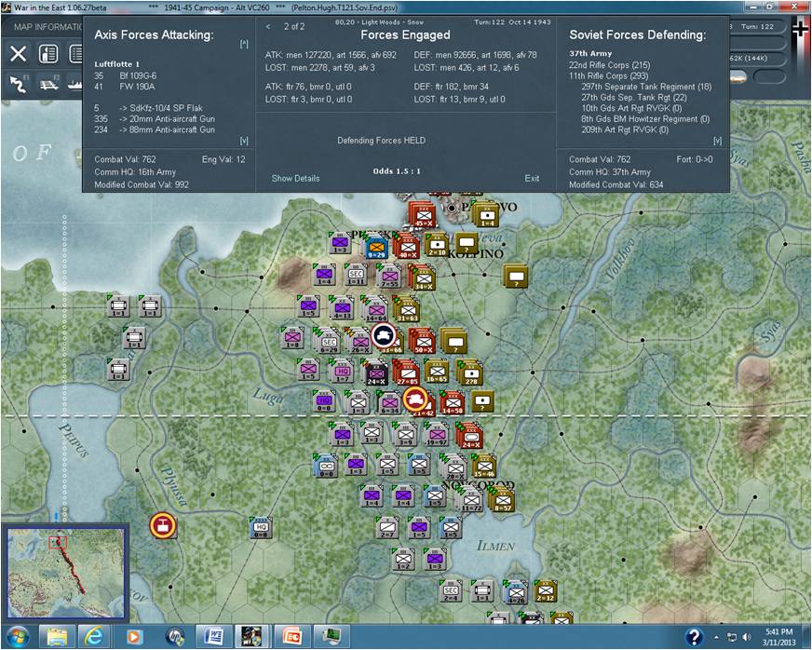Click the 37th Army heading
This screenshot has height=650, width=812.
coord(590,53)
